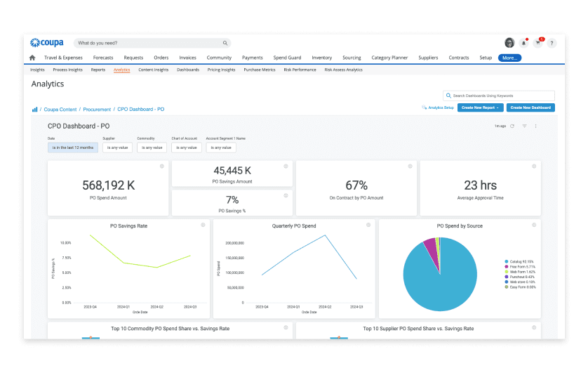Image resolution: width=588 pixels, height=373 pixels.
Task: Click the home icon in navigation bar
Action: [32, 58]
